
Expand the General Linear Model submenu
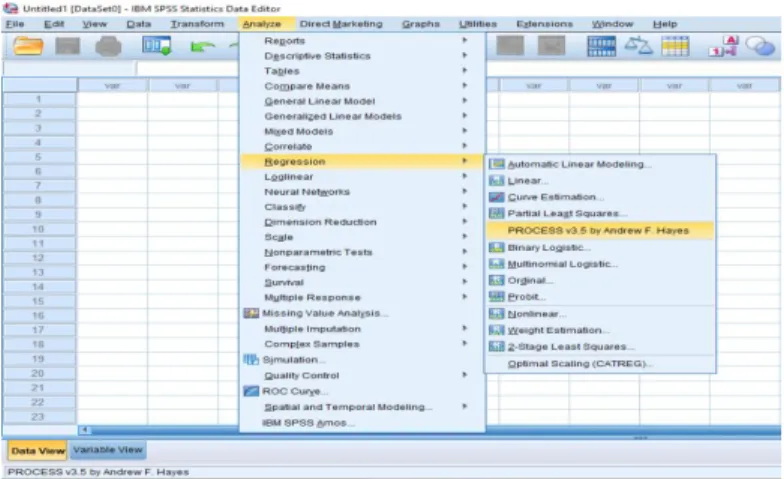point(362,101)
